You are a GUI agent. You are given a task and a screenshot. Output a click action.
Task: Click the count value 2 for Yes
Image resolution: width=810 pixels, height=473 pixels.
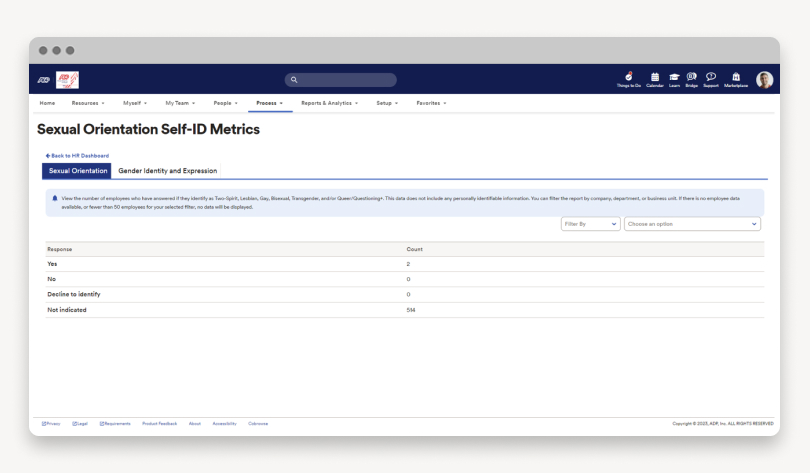tap(408, 264)
